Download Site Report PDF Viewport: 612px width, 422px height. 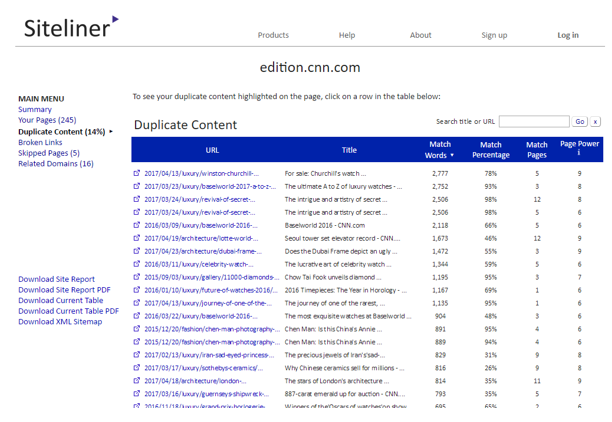pyautogui.click(x=62, y=289)
